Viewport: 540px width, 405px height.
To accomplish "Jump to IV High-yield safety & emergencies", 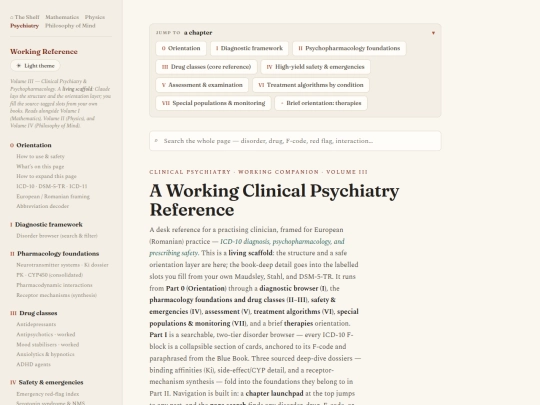I will tap(315, 67).
